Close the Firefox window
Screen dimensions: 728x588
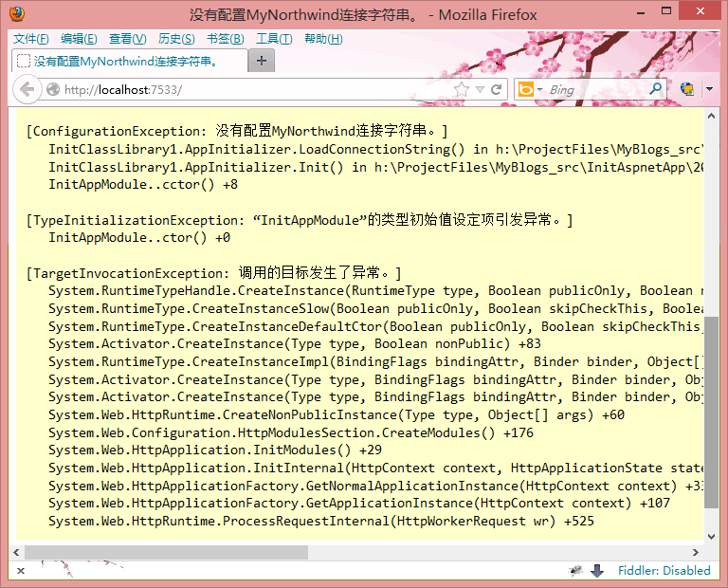pyautogui.click(x=701, y=11)
